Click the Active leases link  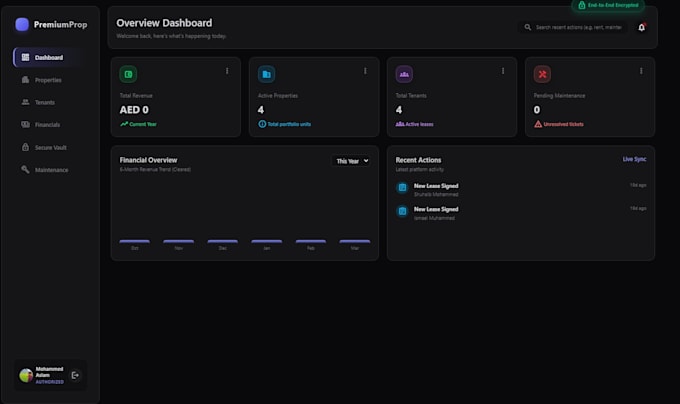[x=414, y=124]
